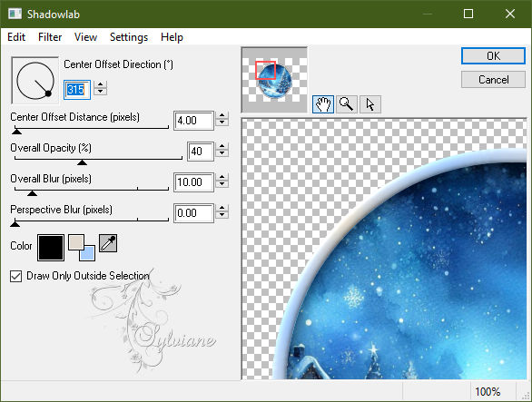This screenshot has width=532, height=402.
Task: Click the Overall Blur value field
Action: pos(193,182)
